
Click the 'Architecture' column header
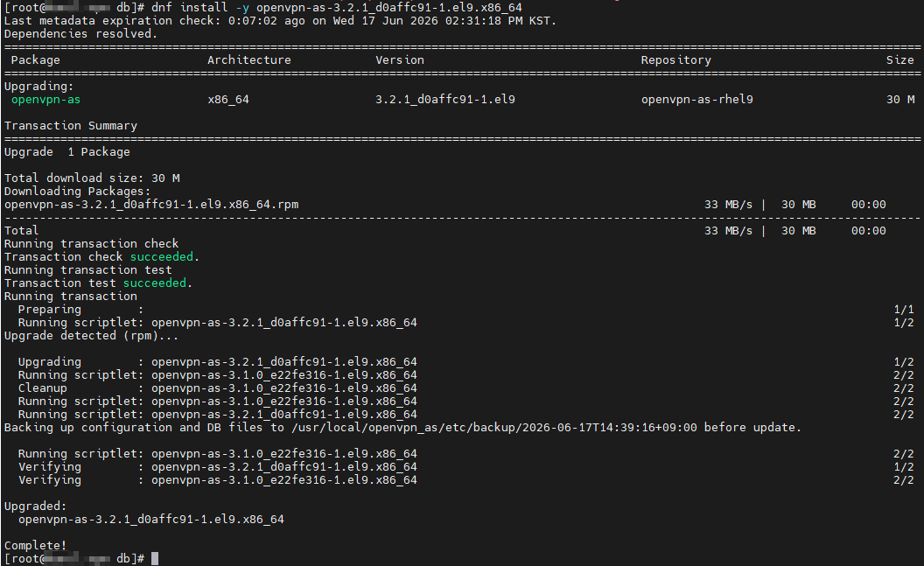[249, 60]
